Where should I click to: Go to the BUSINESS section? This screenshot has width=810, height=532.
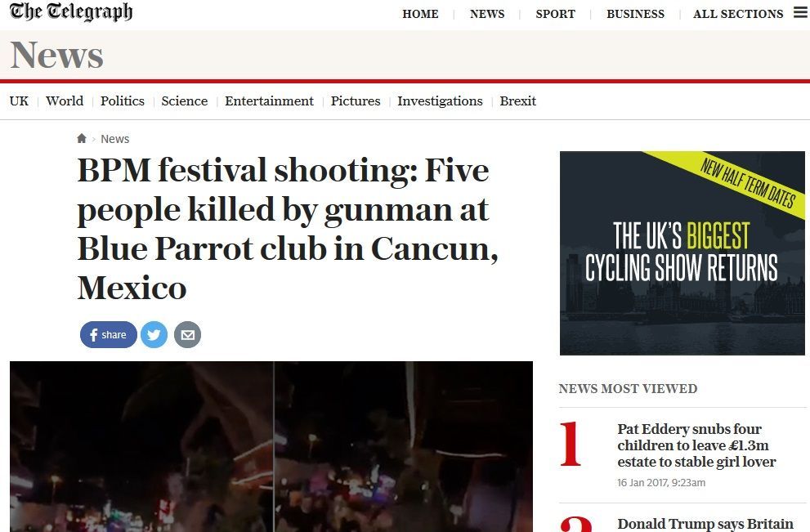[635, 14]
